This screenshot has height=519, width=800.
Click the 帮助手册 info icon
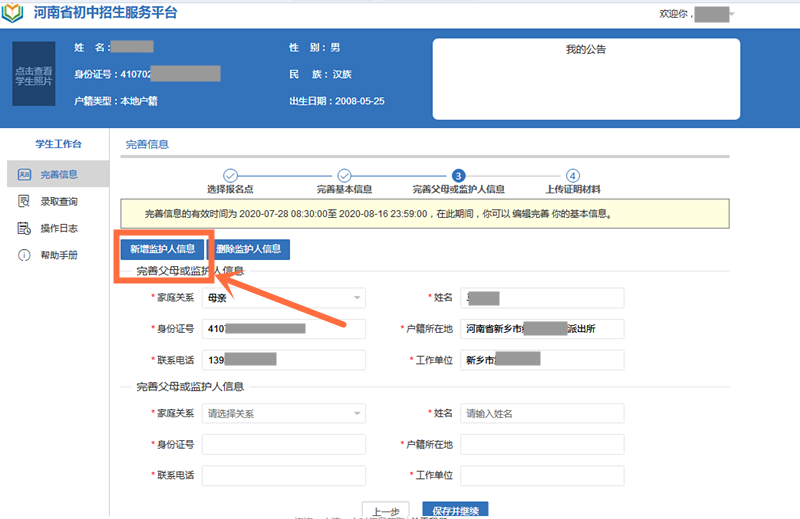24,255
